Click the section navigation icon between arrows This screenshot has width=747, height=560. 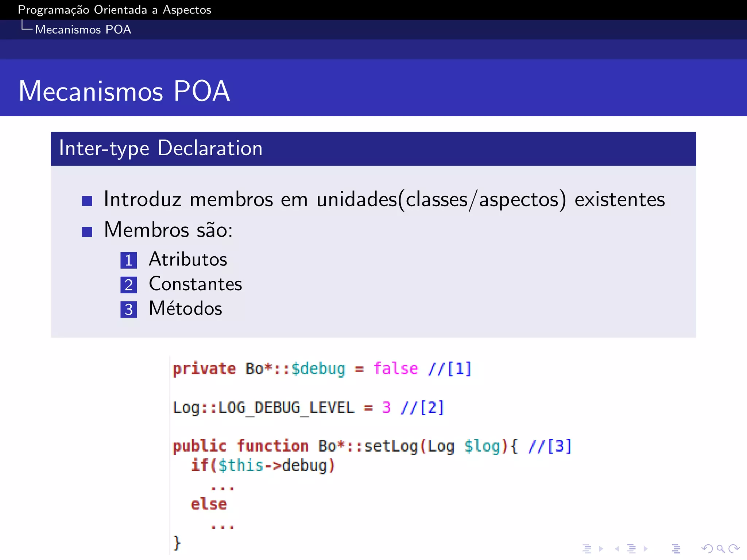(x=632, y=549)
